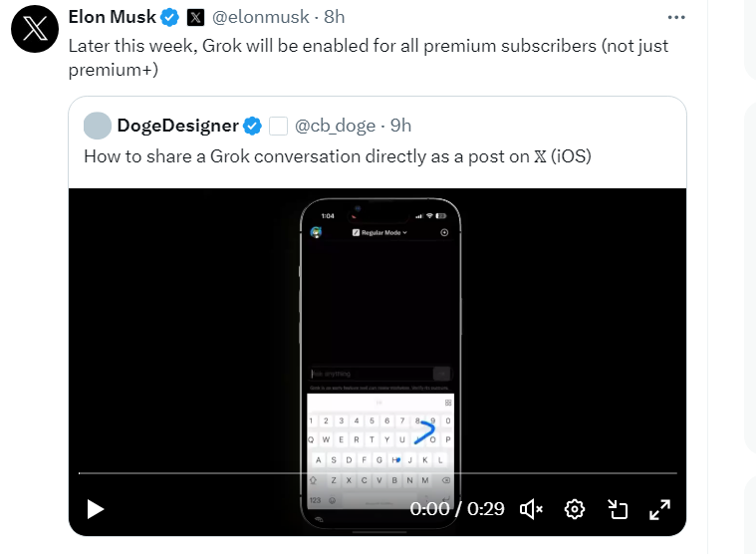The height and width of the screenshot is (554, 756).
Task: Click the phone video thumbnail
Action: pos(380,339)
